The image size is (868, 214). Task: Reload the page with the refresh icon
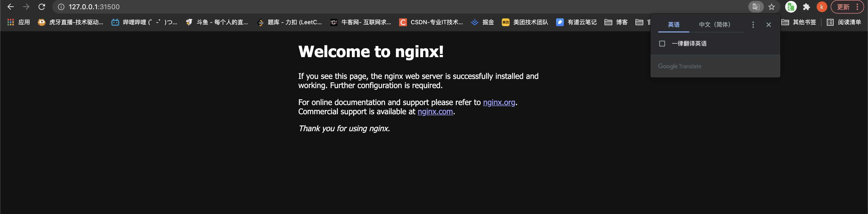[x=41, y=7]
